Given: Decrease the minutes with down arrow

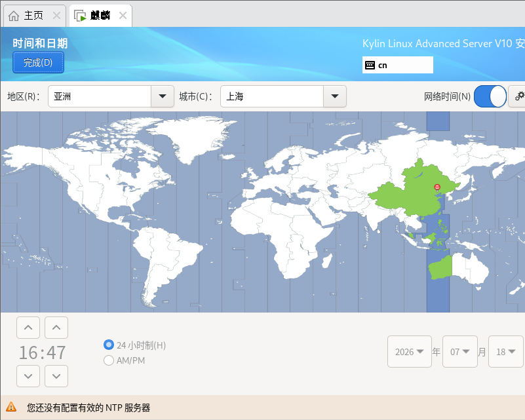Looking at the screenshot, I should (x=56, y=376).
